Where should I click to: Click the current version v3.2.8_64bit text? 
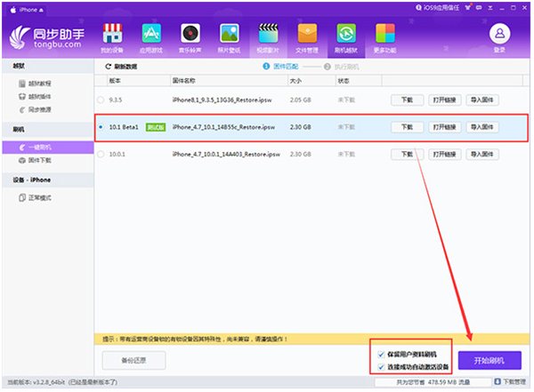tap(62, 382)
